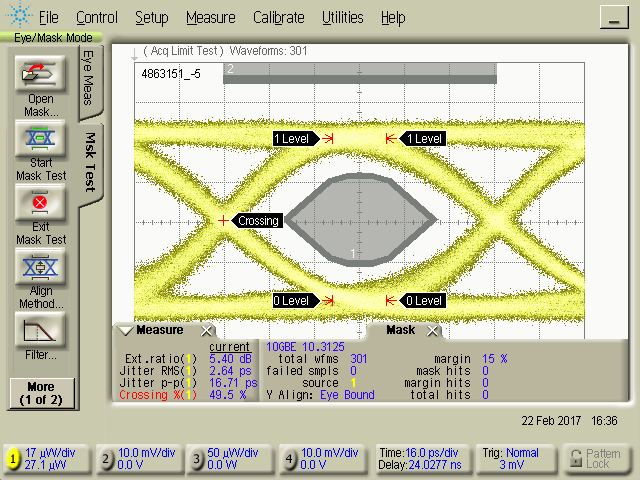Toggle the Pattern Lock button

(593, 459)
